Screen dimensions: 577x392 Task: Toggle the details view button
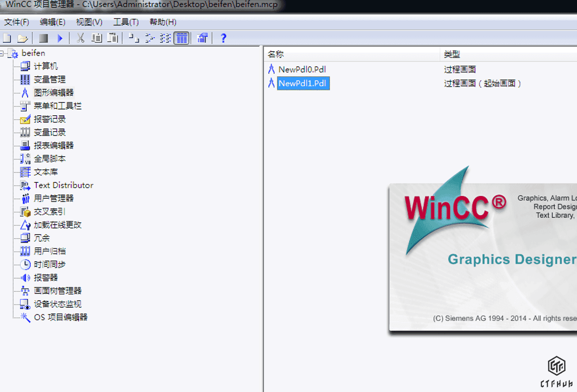(x=181, y=39)
